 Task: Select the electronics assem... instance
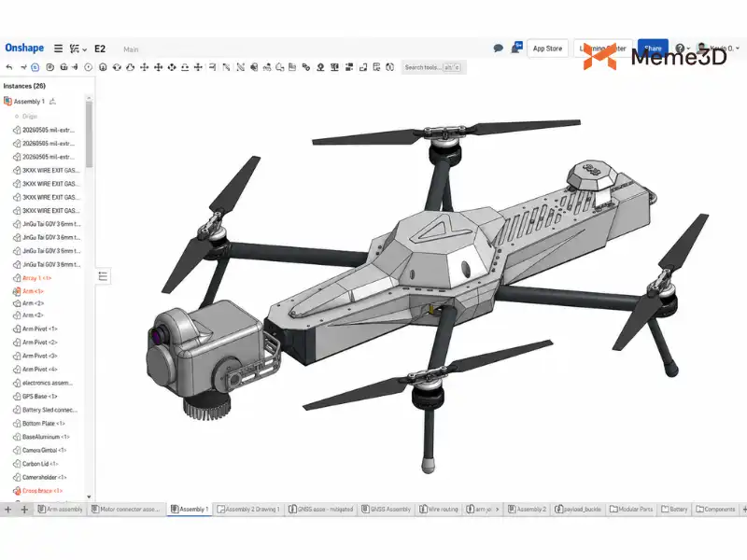48,383
